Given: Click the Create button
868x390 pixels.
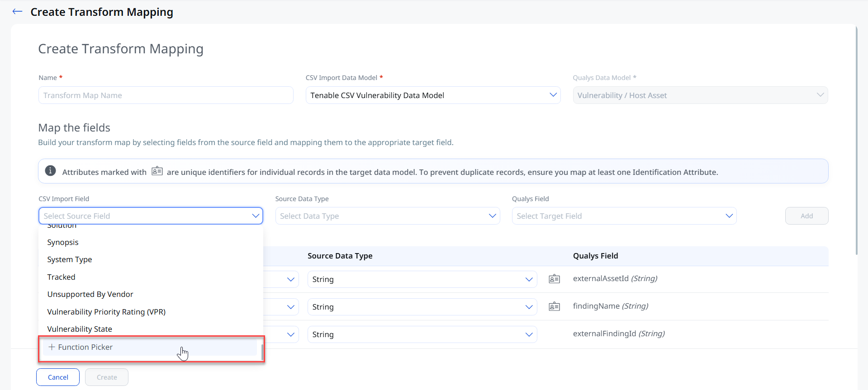Looking at the screenshot, I should (107, 377).
